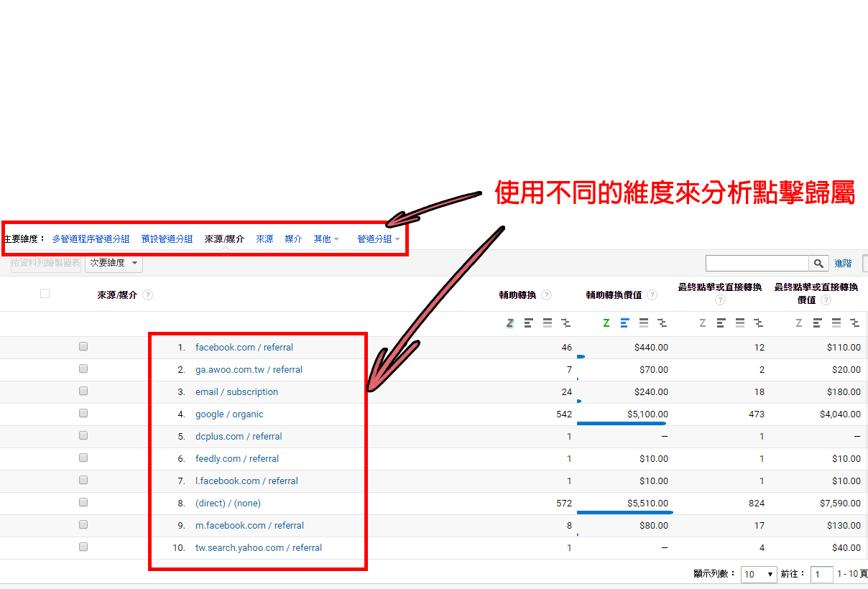
Task: Click the striped-lines icon under 輔助轉換價值
Action: click(644, 323)
